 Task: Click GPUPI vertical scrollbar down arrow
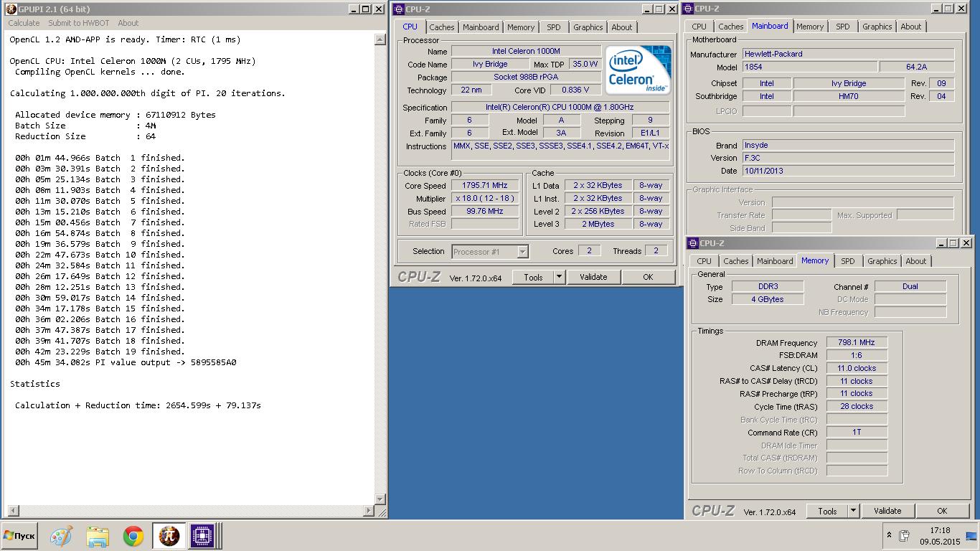(380, 499)
